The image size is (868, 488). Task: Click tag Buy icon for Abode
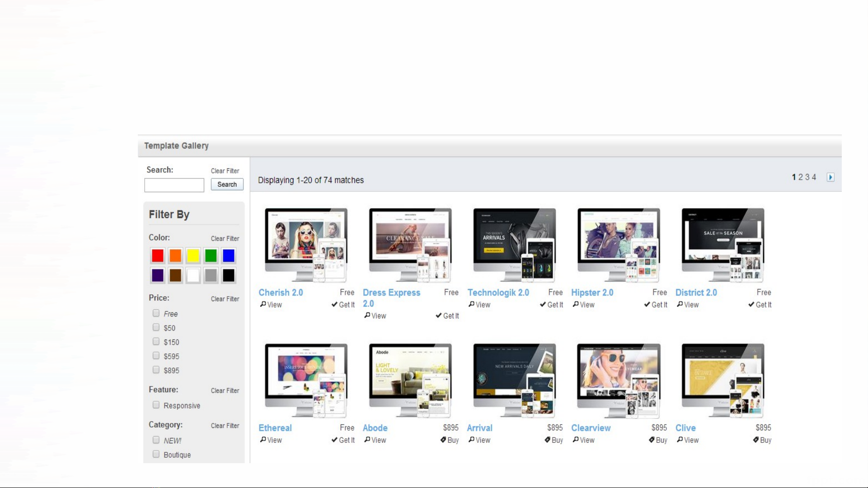443,440
